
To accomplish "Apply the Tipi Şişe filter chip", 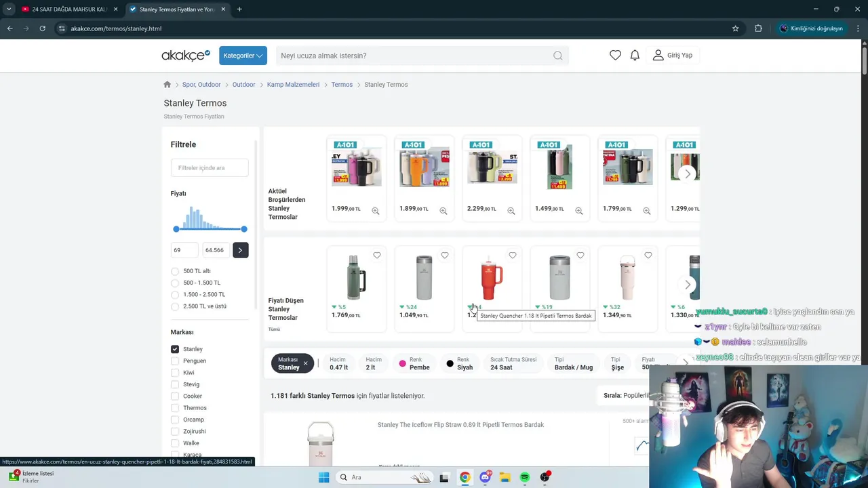I will point(617,363).
